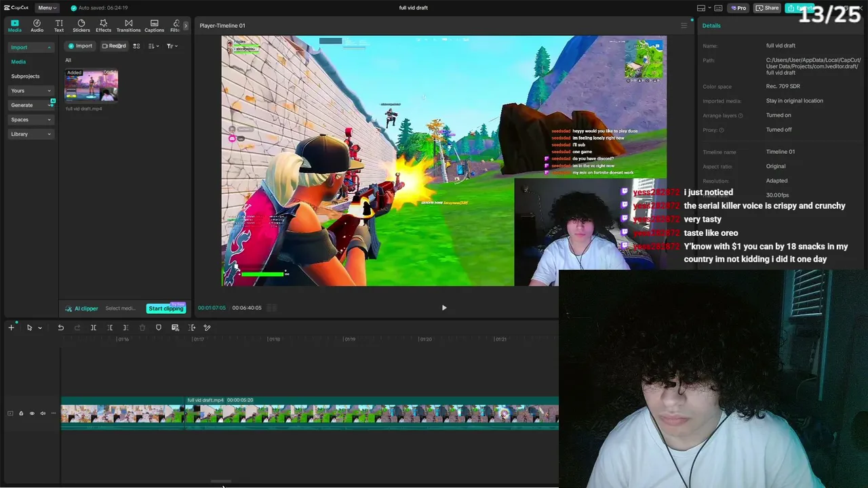
Task: Hide the video track with eye icon
Action: [32, 413]
